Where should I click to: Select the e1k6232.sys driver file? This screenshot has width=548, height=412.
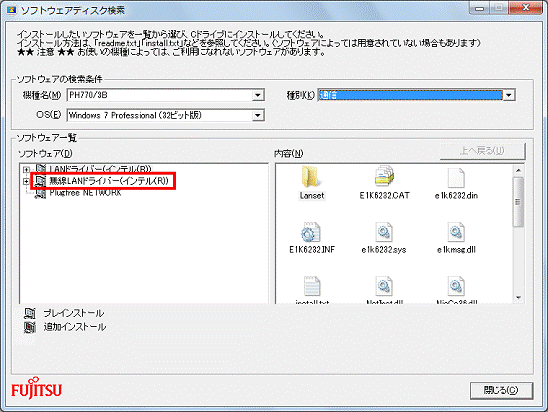coord(384,237)
